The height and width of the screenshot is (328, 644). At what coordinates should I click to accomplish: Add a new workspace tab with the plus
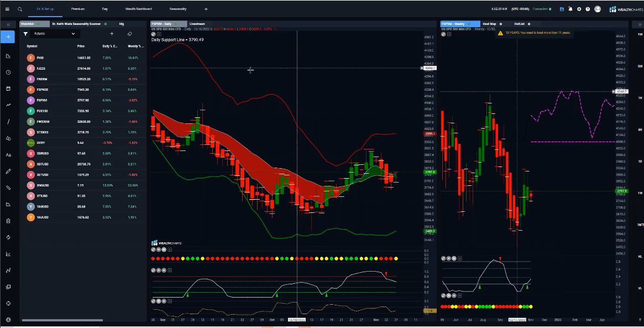pyautogui.click(x=206, y=9)
